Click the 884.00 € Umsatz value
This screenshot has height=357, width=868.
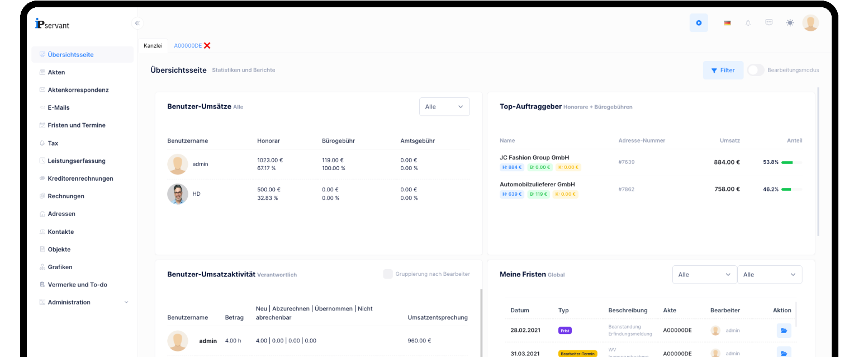[727, 162]
